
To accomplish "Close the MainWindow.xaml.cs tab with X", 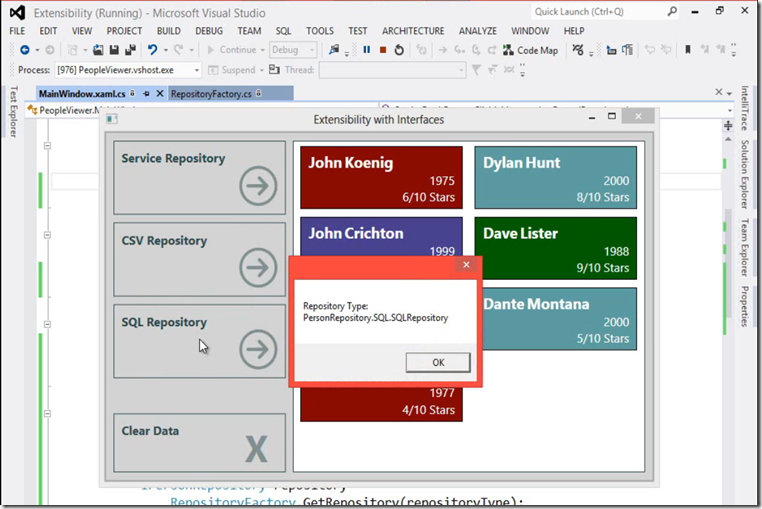I will tap(159, 93).
